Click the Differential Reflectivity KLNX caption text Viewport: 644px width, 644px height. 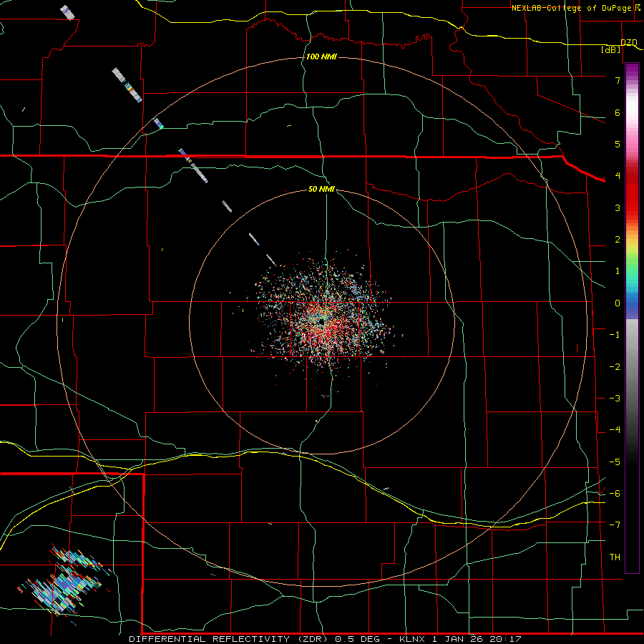click(x=326, y=639)
